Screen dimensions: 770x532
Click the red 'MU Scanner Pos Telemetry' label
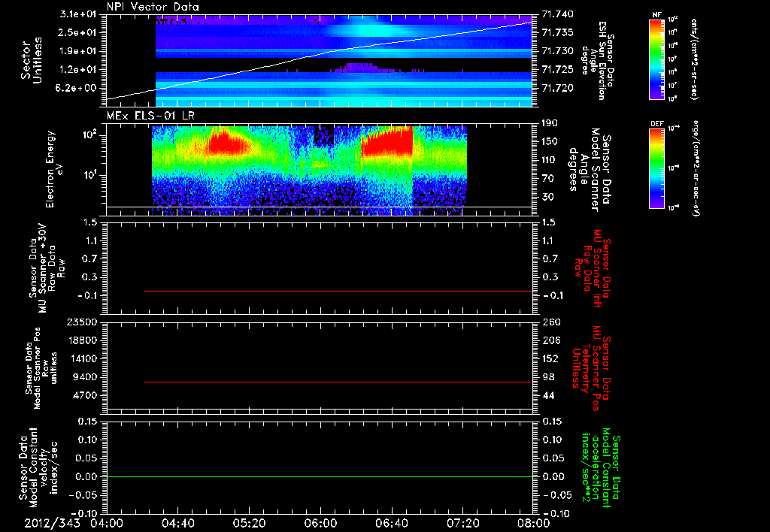(x=590, y=368)
